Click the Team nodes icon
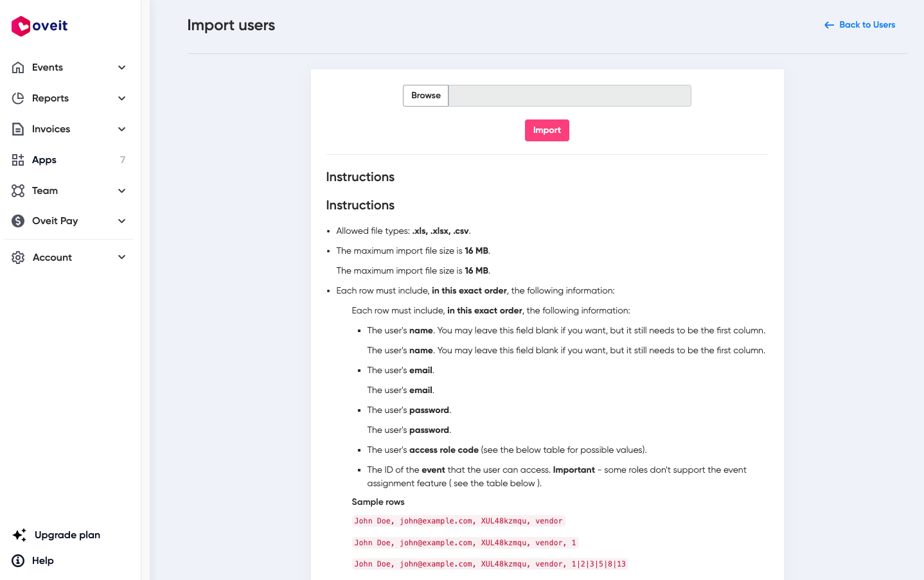The image size is (924, 580). [18, 191]
